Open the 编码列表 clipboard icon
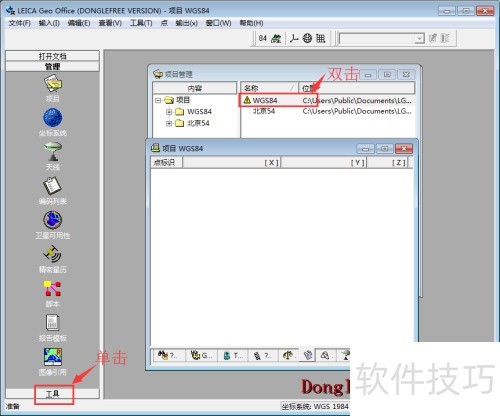Image resolution: width=500 pixels, height=416 pixels. pyautogui.click(x=52, y=186)
